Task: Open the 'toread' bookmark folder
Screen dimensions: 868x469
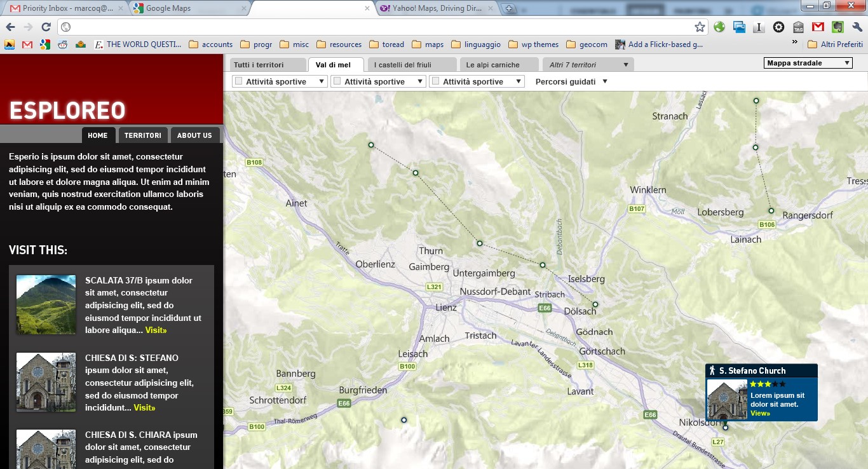Action: [x=386, y=44]
